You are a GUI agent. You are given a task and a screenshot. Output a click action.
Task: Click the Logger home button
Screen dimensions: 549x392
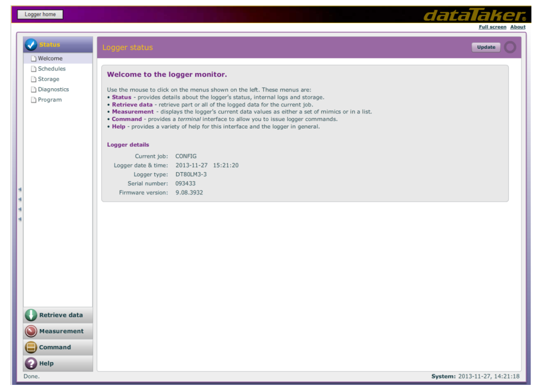40,14
